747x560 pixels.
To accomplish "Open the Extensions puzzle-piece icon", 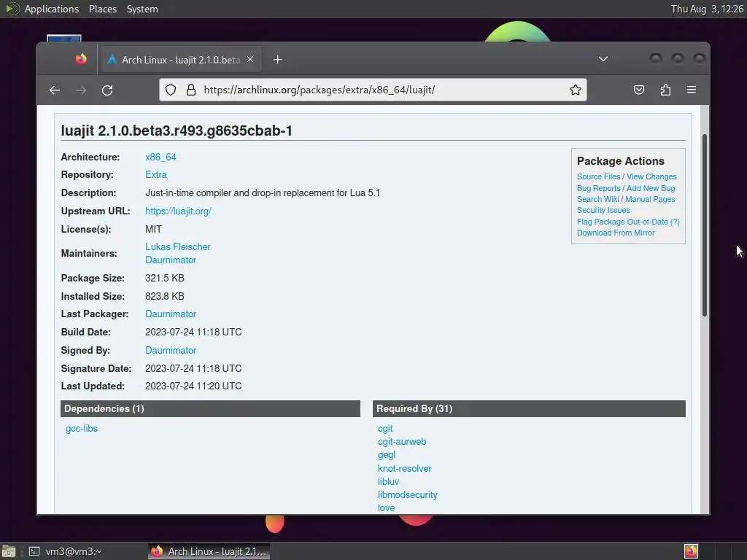I will (665, 90).
